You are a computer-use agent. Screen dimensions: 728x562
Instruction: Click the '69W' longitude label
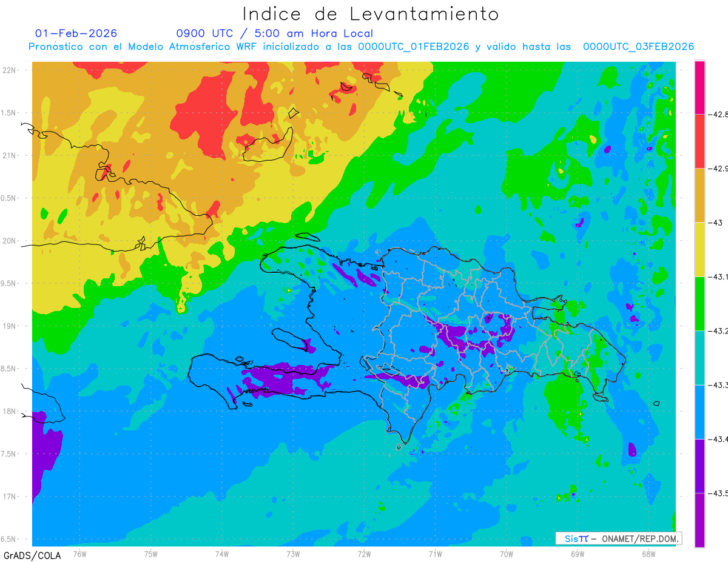pyautogui.click(x=577, y=554)
